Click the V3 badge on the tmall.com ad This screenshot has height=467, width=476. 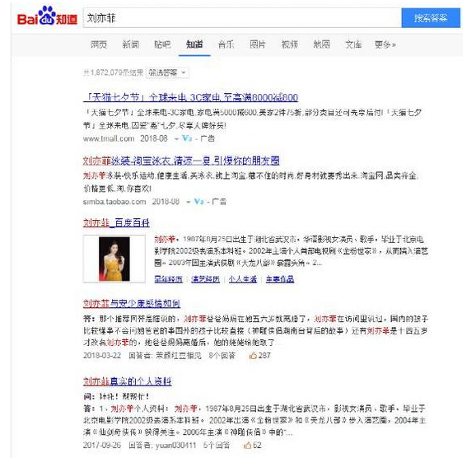click(x=187, y=138)
